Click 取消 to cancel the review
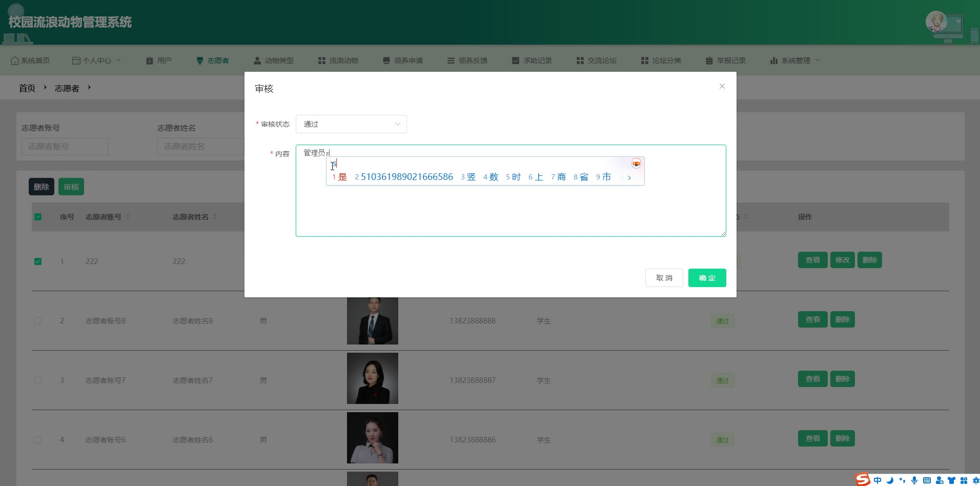This screenshot has width=980, height=486. tap(664, 278)
